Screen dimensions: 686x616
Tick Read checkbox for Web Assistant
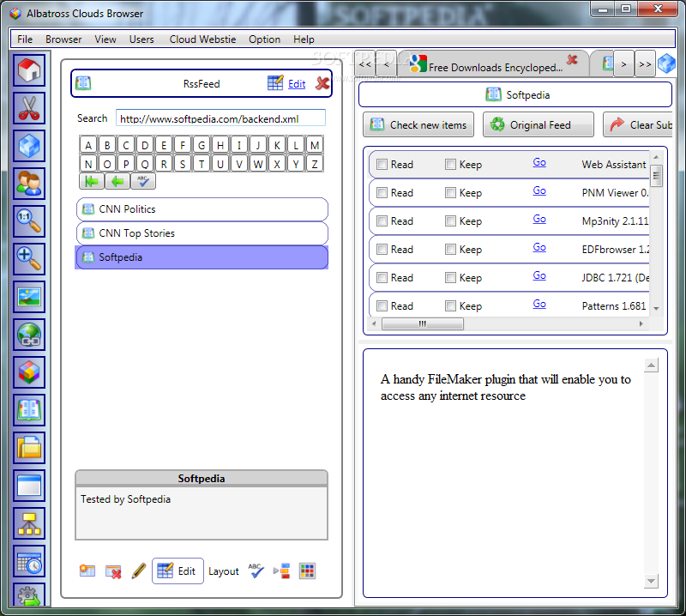click(x=382, y=164)
